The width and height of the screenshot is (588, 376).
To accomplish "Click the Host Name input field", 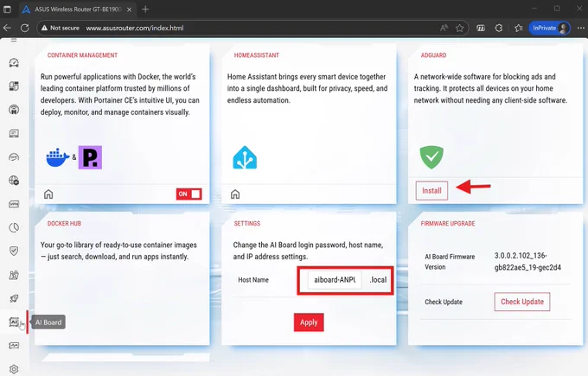I will (335, 280).
